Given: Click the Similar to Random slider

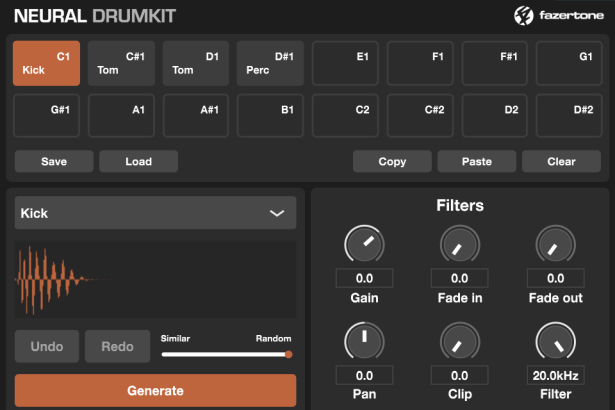Looking at the screenshot, I should point(226,354).
